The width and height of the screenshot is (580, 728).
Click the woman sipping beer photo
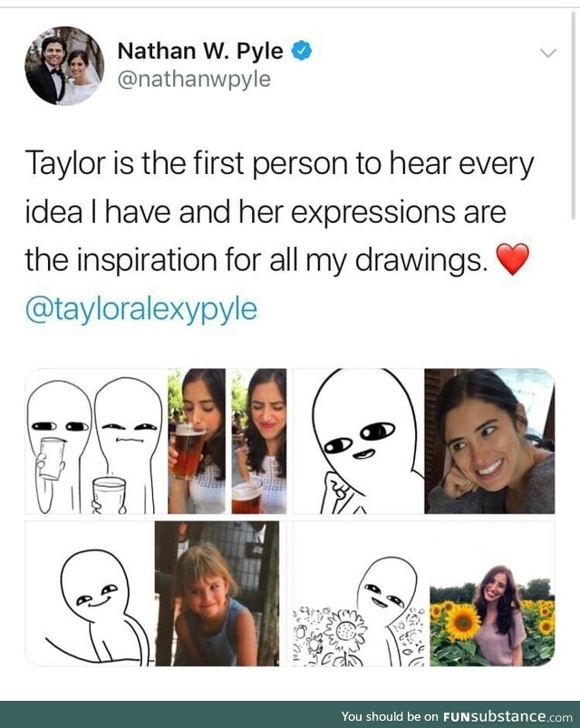197,442
